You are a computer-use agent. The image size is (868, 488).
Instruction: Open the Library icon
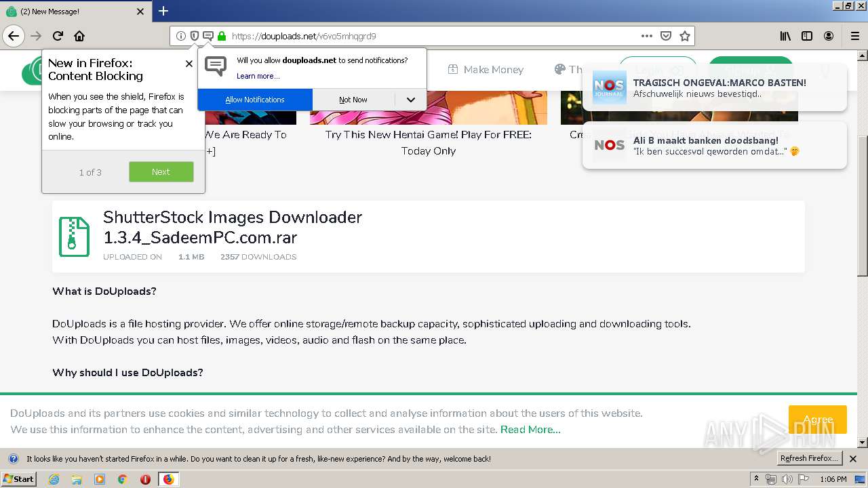coord(785,36)
